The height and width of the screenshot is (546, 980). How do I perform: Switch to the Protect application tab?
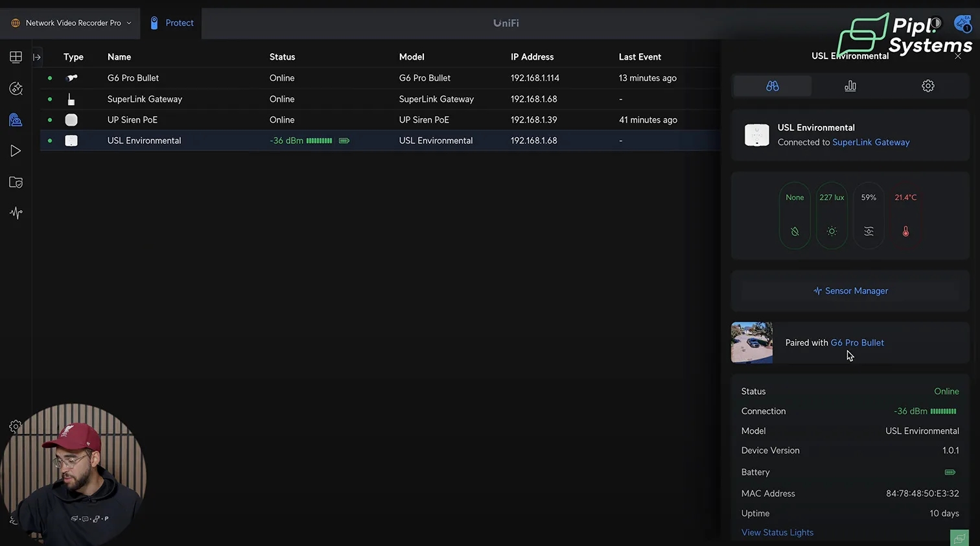click(x=172, y=23)
